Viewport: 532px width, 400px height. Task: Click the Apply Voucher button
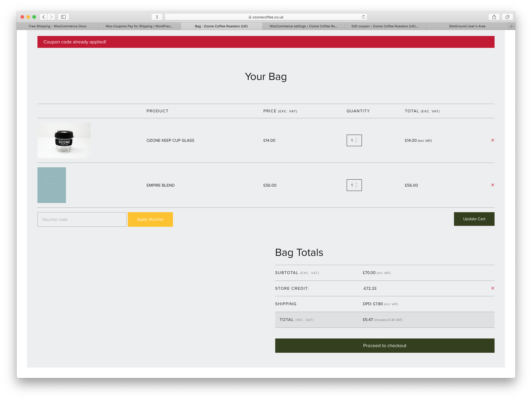point(150,219)
